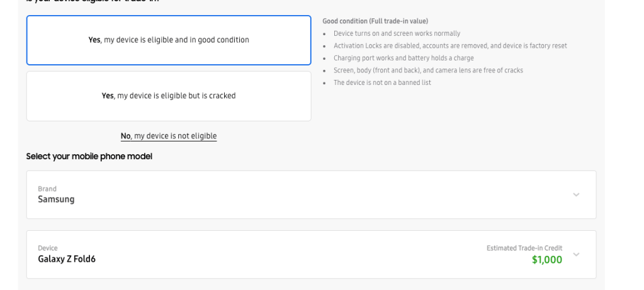
Task: Click the Samsung brand value
Action: (56, 199)
